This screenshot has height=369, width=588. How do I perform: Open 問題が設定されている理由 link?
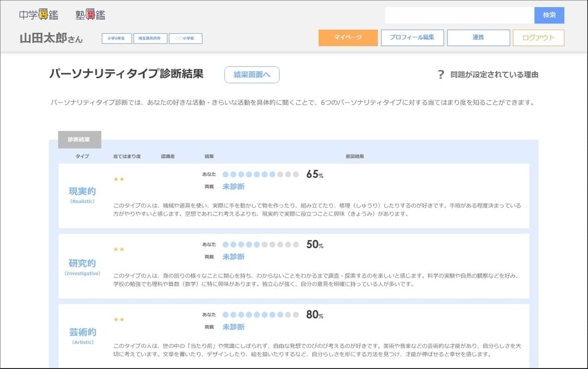click(494, 75)
